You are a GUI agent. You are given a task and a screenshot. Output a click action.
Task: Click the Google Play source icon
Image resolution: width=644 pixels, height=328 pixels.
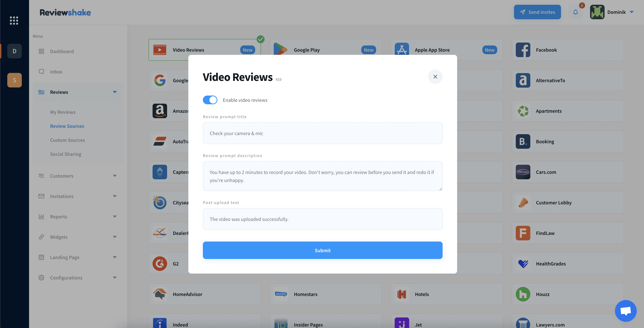tap(280, 49)
